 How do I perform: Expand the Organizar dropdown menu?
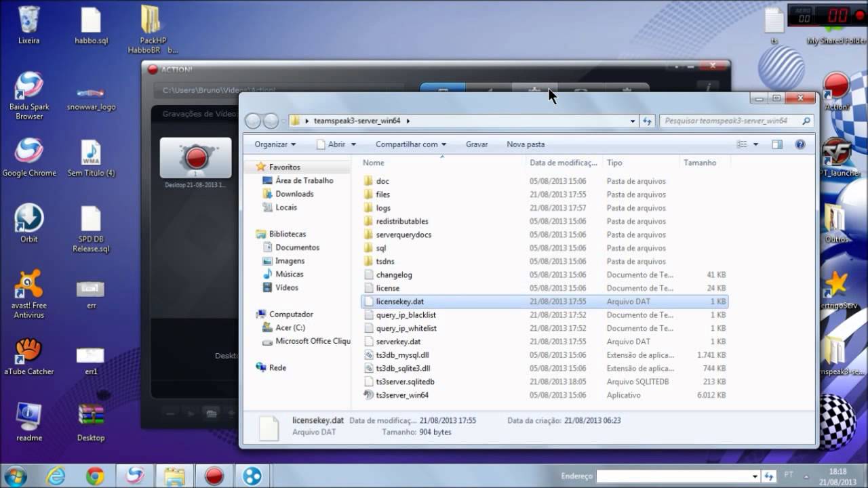[275, 144]
